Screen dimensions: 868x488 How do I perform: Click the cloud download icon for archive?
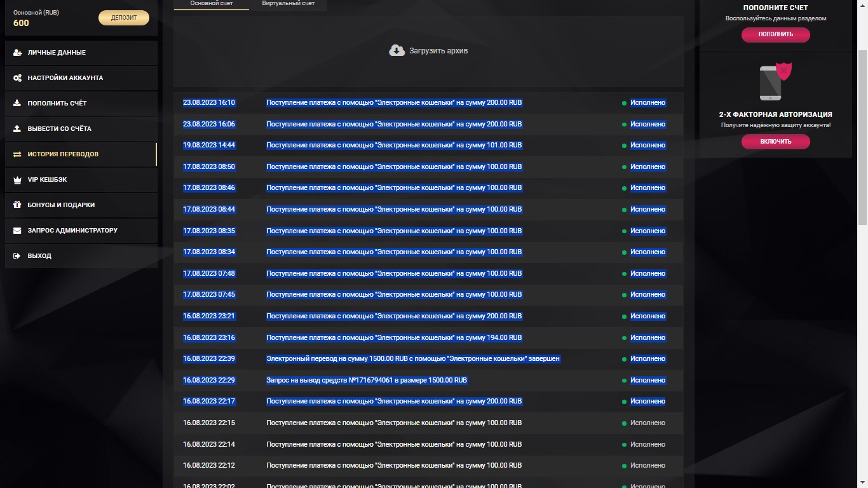(x=397, y=50)
